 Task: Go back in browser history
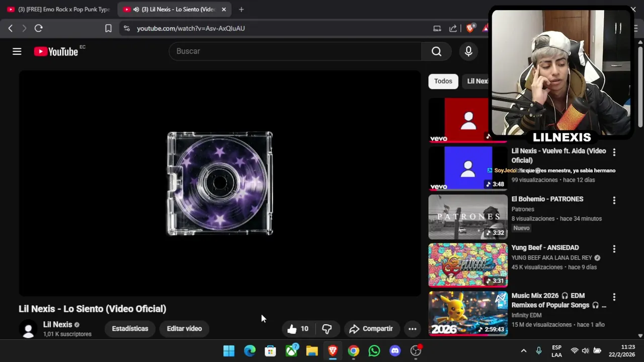pos(10,28)
